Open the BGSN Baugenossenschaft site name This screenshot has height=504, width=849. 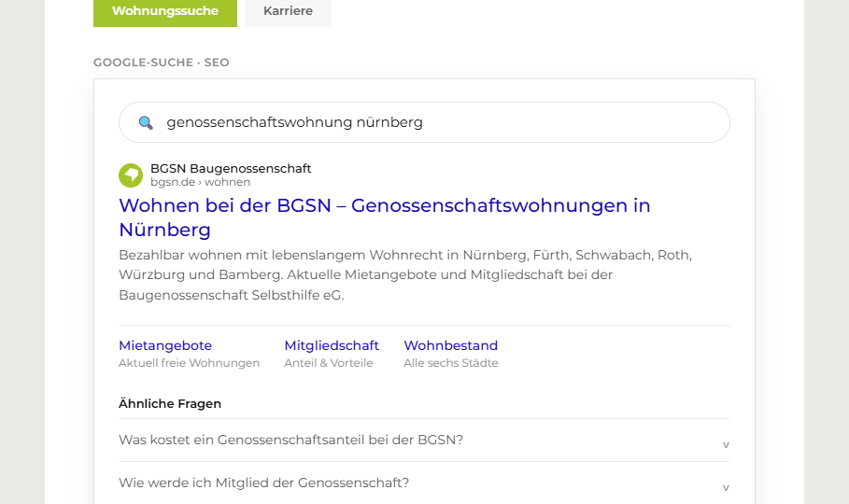[231, 168]
